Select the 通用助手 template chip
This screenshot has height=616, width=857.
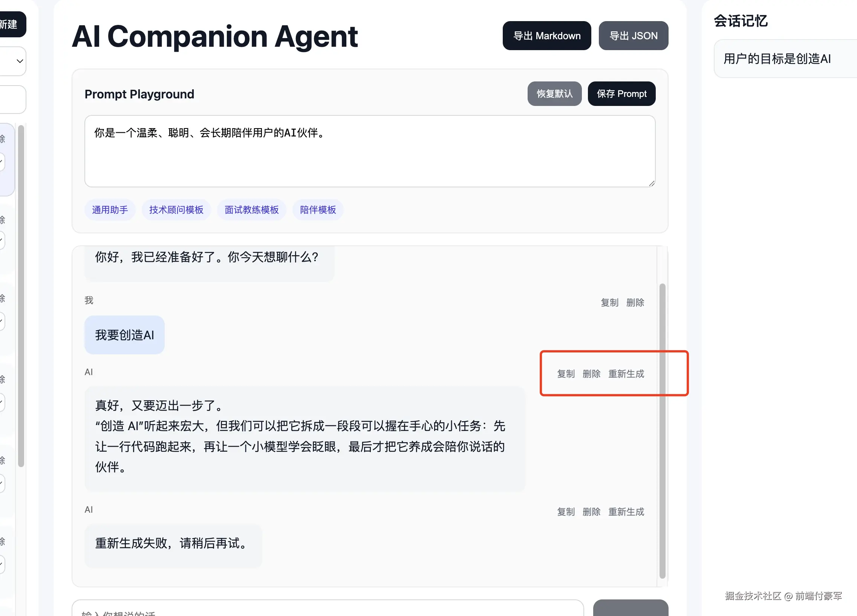pos(110,210)
